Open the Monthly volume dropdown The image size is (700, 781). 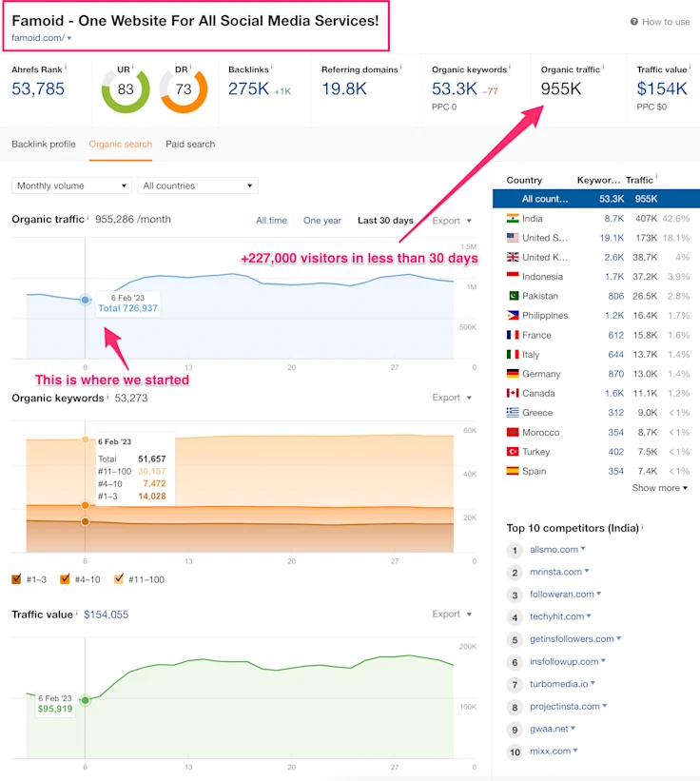click(71, 185)
